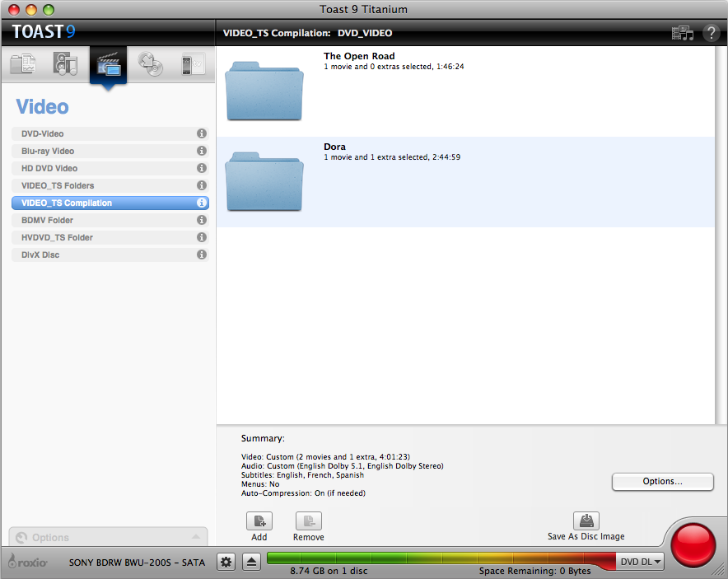Click the vertical scrollbar of content list

click(721, 235)
